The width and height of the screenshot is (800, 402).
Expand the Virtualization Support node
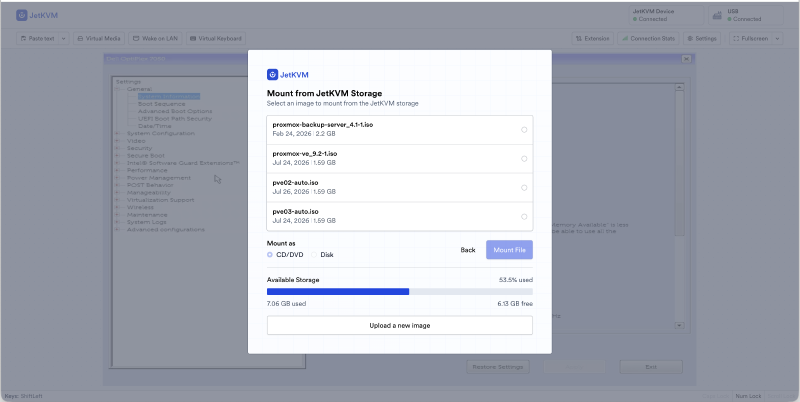[117, 200]
